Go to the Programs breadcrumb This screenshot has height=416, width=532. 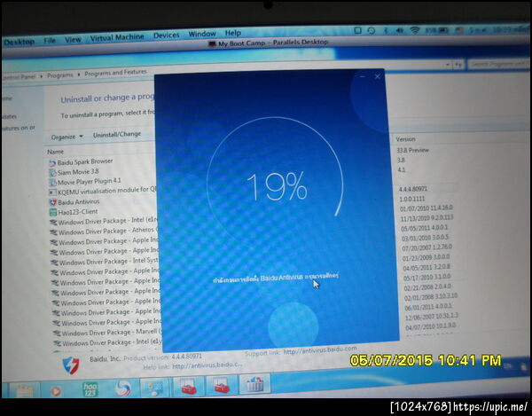(x=60, y=75)
